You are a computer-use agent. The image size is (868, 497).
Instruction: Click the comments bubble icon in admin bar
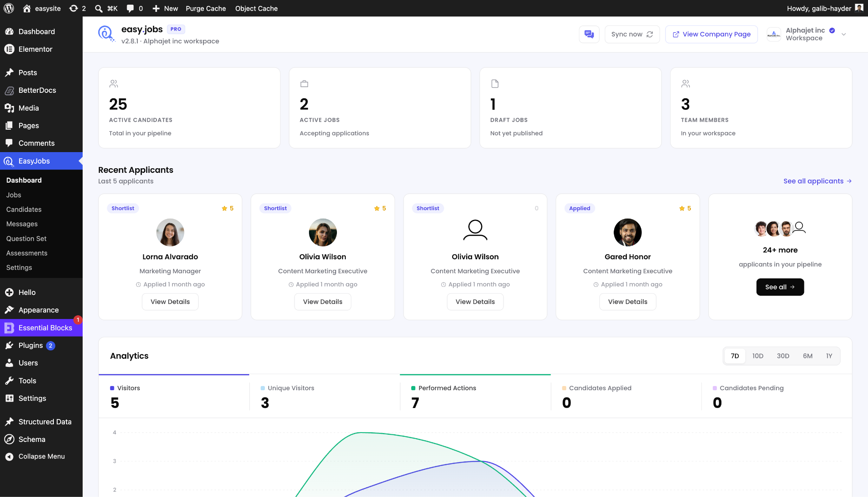coord(130,8)
